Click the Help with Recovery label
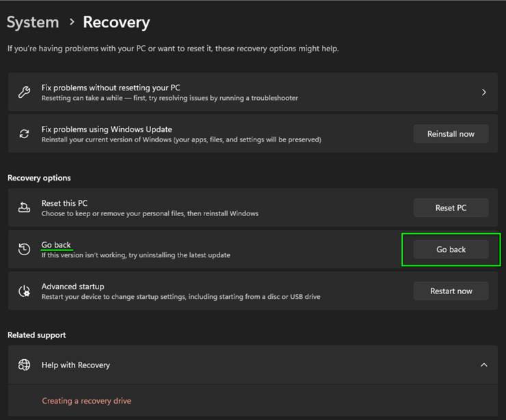Viewport: 506px width, 420px height. point(75,365)
